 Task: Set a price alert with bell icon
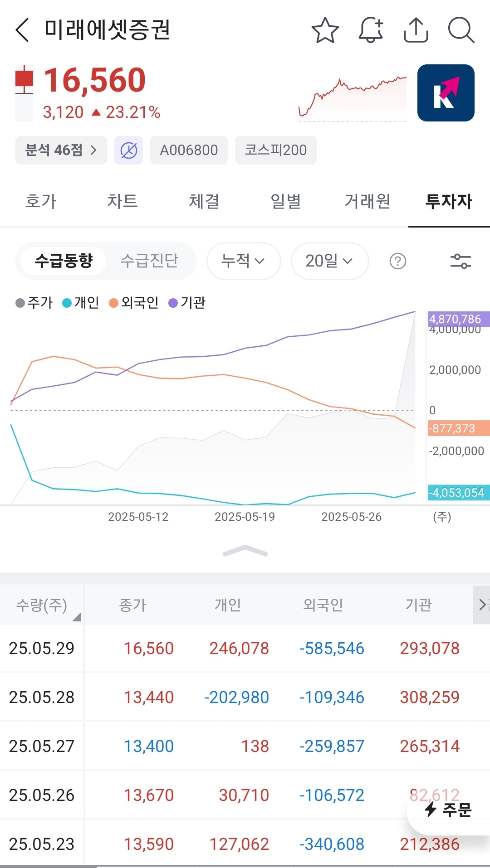point(371,30)
